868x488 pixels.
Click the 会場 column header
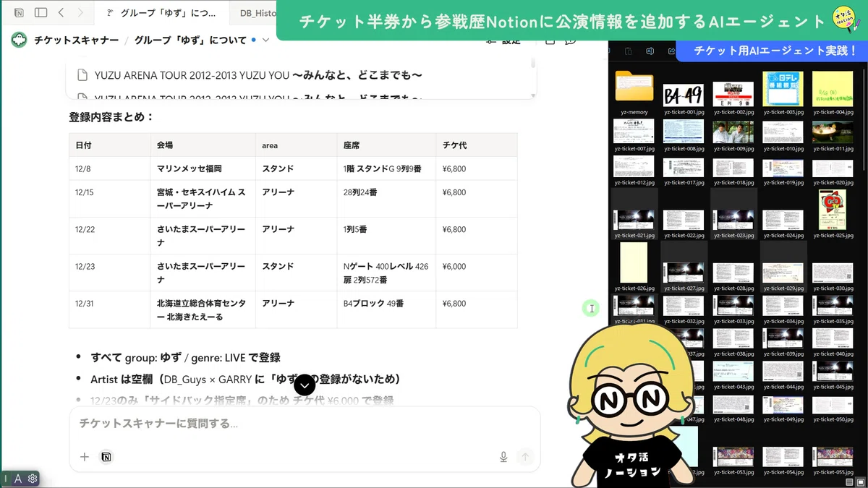coord(203,145)
